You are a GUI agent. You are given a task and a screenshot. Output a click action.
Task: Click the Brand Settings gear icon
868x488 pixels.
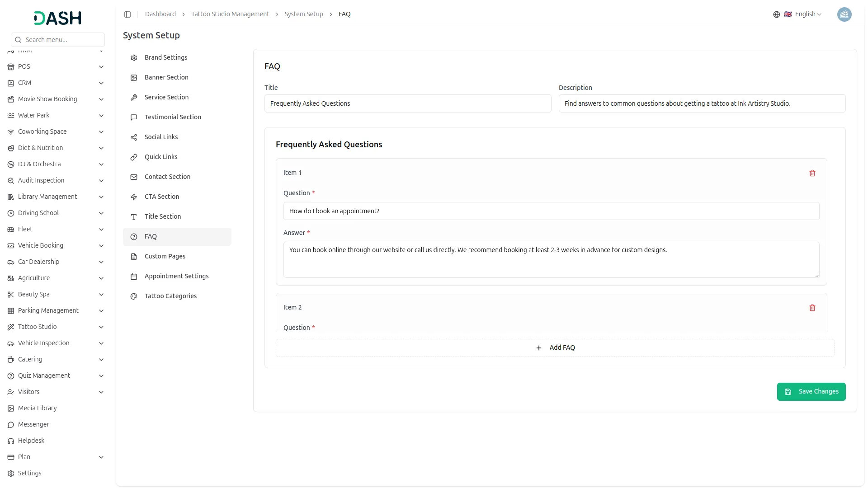click(x=134, y=58)
